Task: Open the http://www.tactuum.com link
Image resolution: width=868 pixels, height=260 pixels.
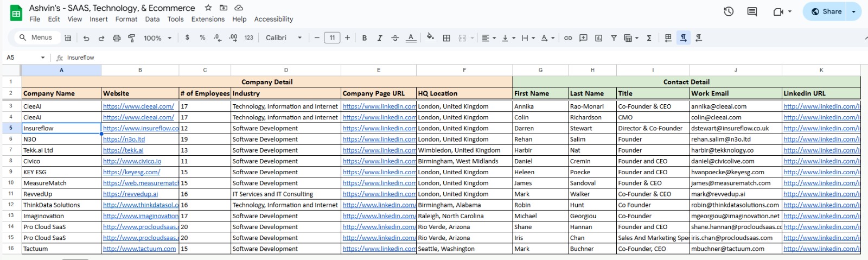Action: click(x=139, y=249)
